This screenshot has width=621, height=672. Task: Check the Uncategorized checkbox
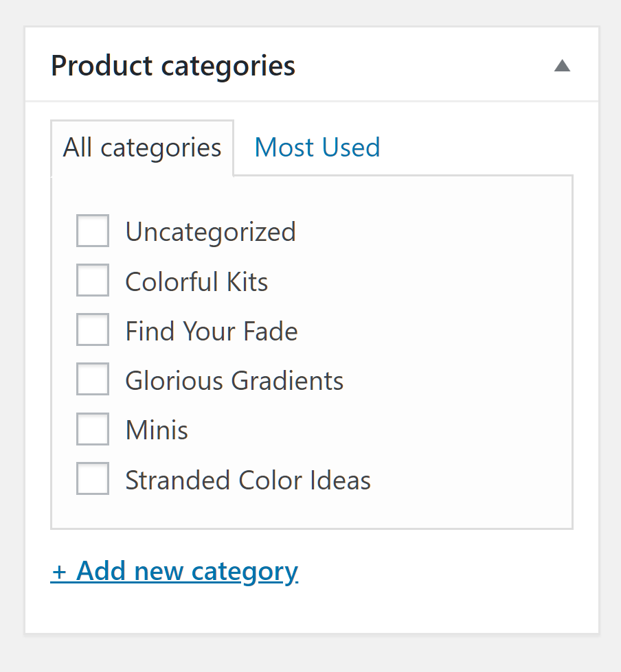pyautogui.click(x=93, y=231)
